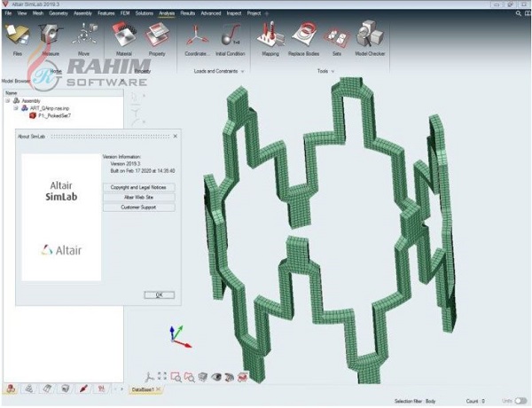532x408 pixels.
Task: Collapse the ART_GAinp.nas.inp tree node
Action: click(x=16, y=108)
